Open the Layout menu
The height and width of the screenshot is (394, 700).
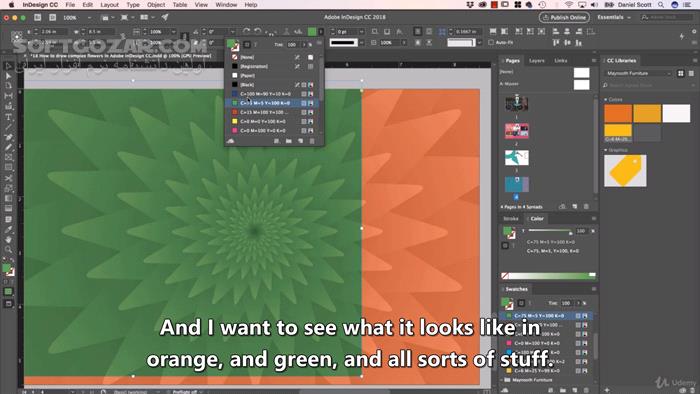(109, 5)
